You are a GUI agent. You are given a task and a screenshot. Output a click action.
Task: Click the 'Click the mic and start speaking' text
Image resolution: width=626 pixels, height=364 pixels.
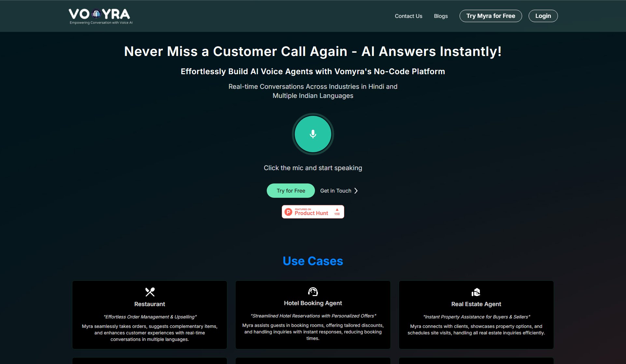(313, 168)
